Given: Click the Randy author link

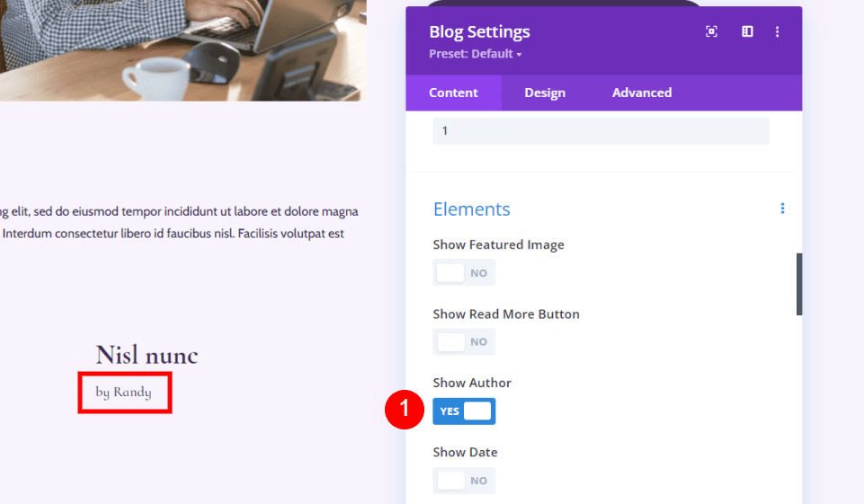Looking at the screenshot, I should 132,393.
